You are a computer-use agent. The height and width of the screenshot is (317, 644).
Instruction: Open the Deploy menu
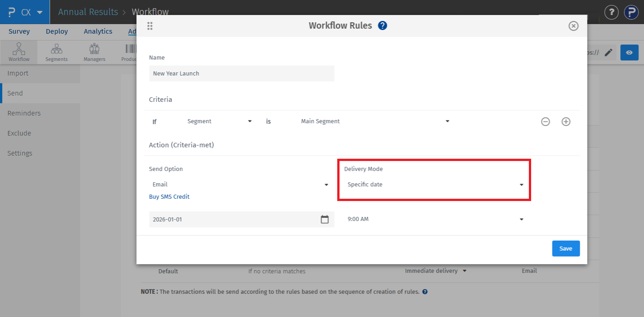(56, 31)
